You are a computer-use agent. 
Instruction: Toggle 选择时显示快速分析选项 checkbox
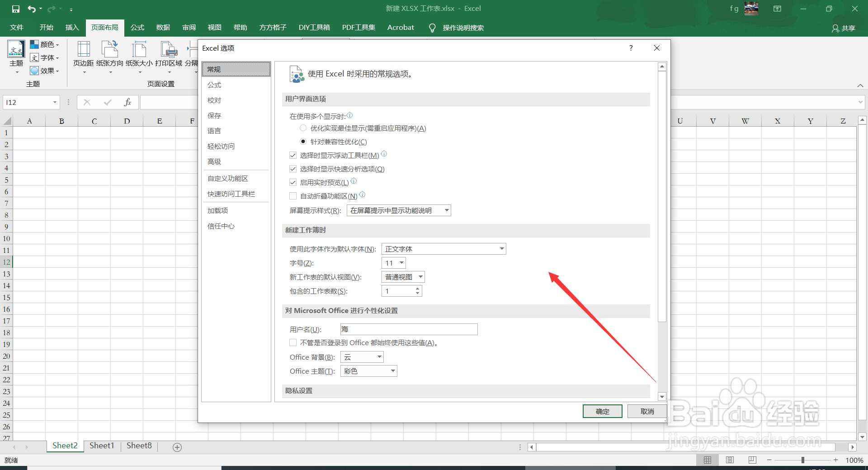click(x=293, y=169)
